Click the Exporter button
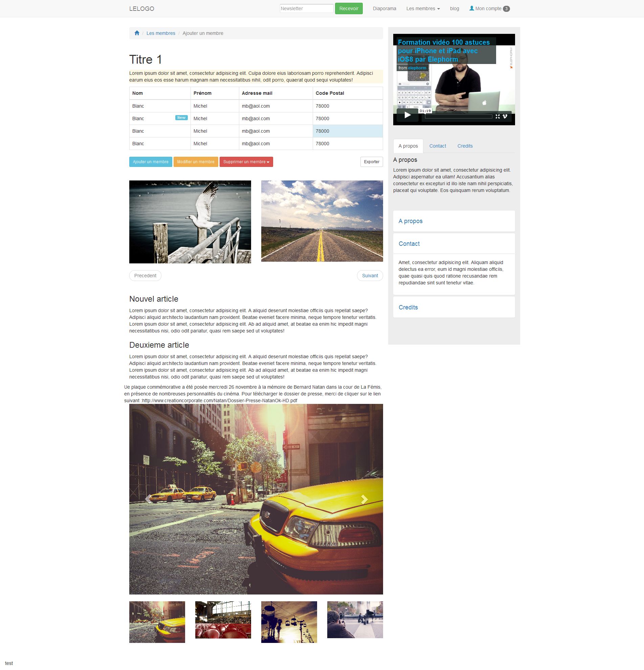Viewport: 644px width, 670px height. click(x=371, y=162)
